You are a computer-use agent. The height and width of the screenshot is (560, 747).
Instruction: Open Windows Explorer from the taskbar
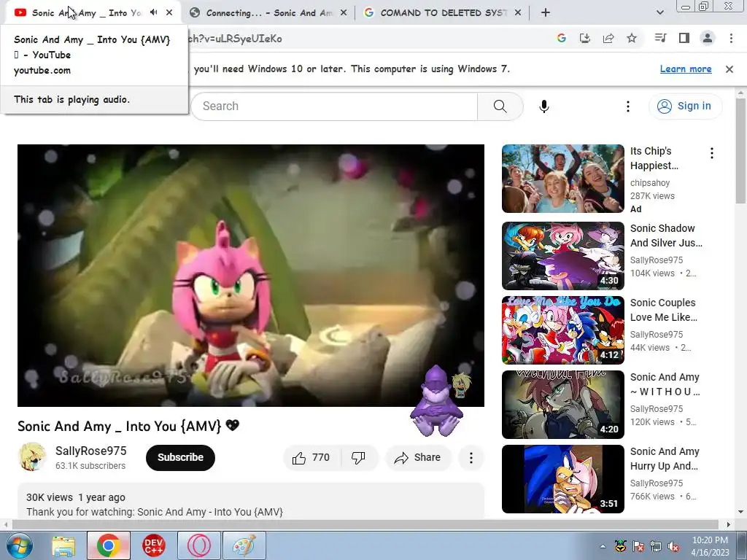[63, 545]
